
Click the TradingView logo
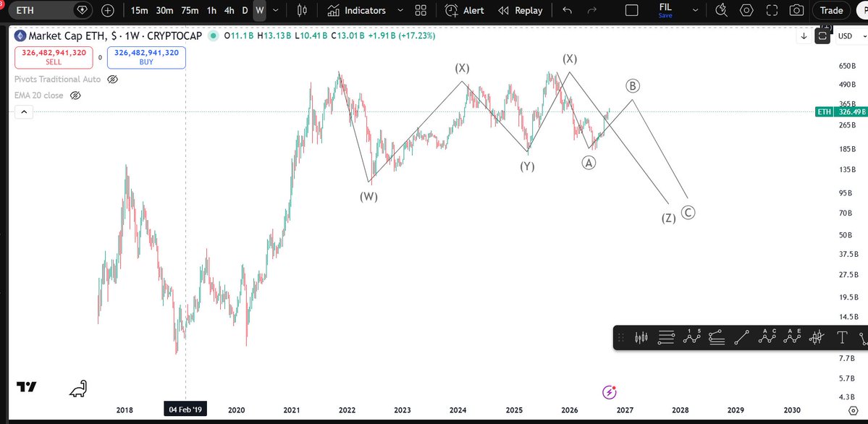[27, 387]
